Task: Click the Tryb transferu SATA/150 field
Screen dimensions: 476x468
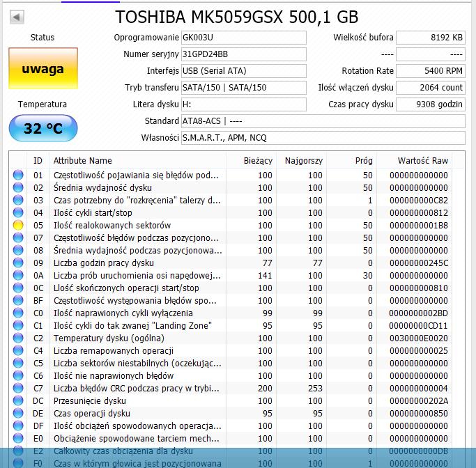Action: (244, 87)
